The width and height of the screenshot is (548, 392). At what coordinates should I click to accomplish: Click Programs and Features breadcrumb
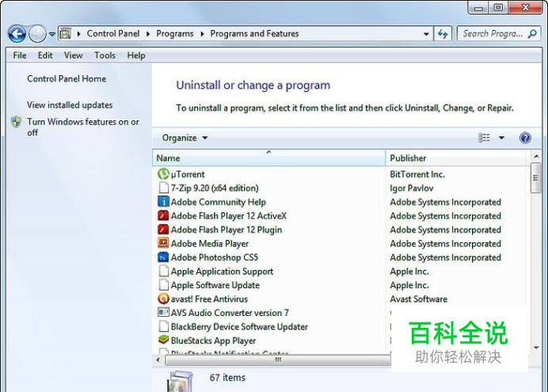tap(254, 33)
